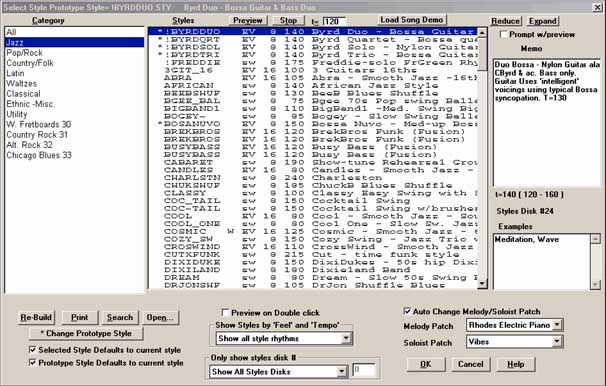Viewport: 606px width, 386px height.
Task: Select the !BYRDDUO style row
Action: [x=313, y=32]
